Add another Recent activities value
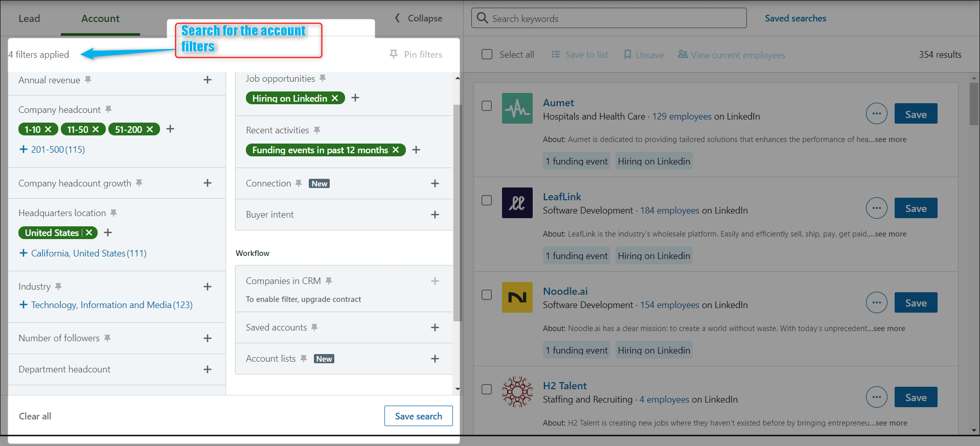This screenshot has height=446, width=980. [x=416, y=150]
